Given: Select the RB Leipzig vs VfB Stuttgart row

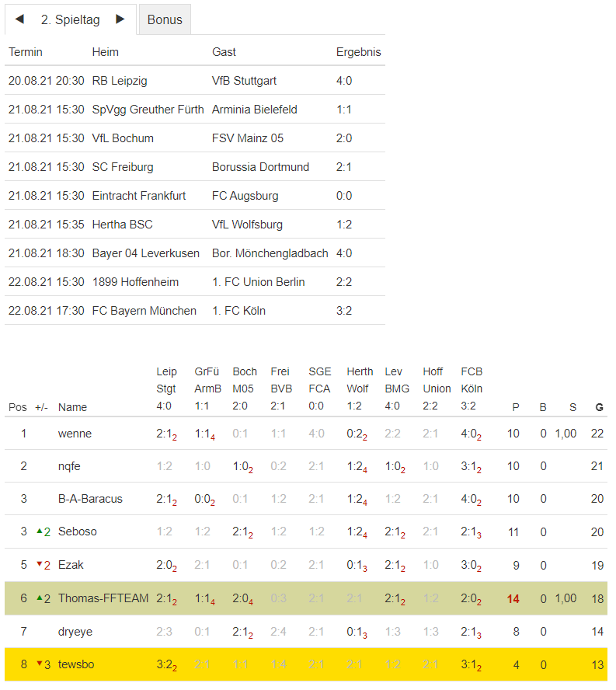Looking at the screenshot, I should [x=194, y=81].
